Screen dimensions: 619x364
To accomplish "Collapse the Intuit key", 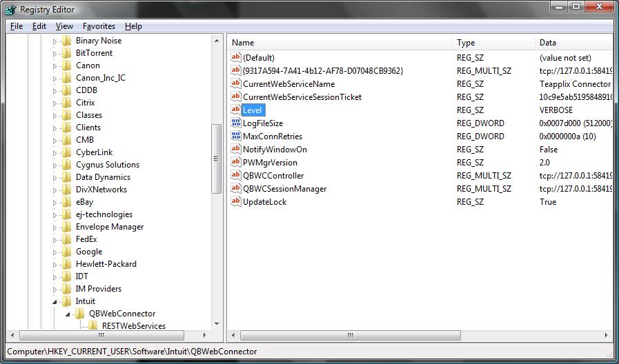I will tap(55, 302).
